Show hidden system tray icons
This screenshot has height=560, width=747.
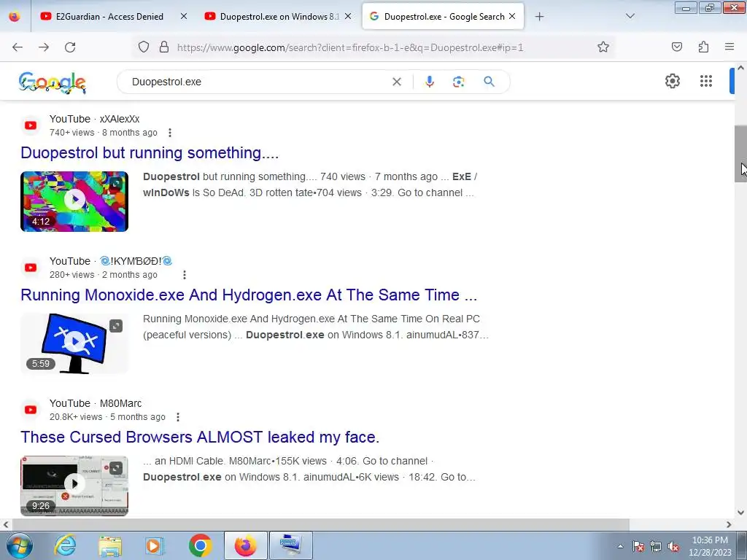click(620, 546)
